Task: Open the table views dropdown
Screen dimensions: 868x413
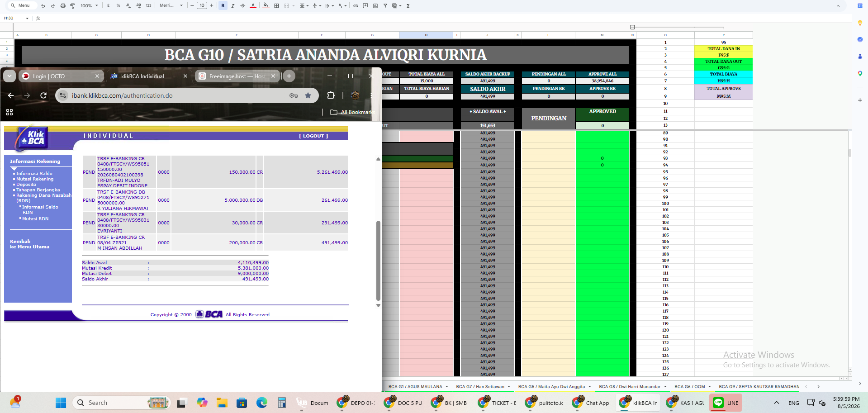Action: pyautogui.click(x=397, y=6)
